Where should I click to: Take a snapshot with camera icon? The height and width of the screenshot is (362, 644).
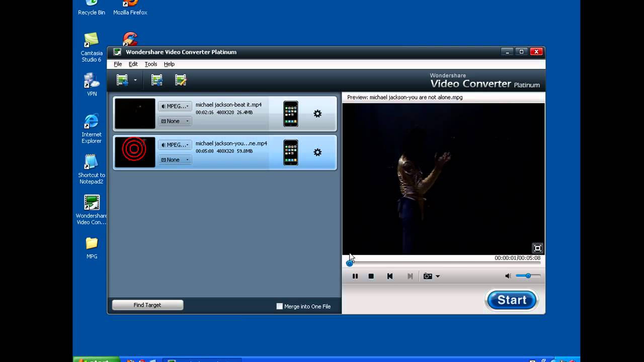tap(428, 276)
